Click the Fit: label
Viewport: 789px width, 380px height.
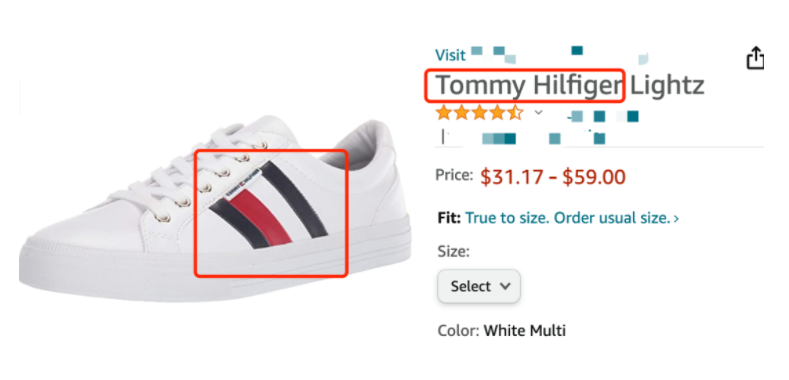pos(450,218)
